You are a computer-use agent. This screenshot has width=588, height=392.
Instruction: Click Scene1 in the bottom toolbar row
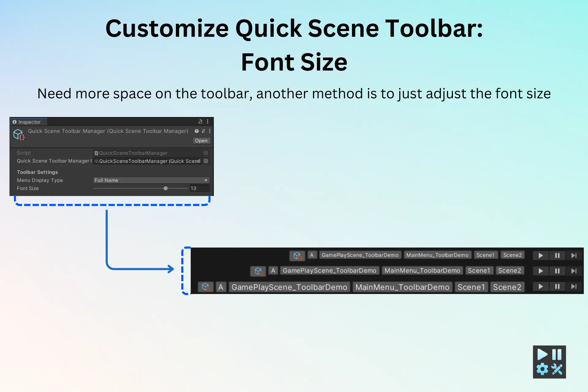coord(471,287)
